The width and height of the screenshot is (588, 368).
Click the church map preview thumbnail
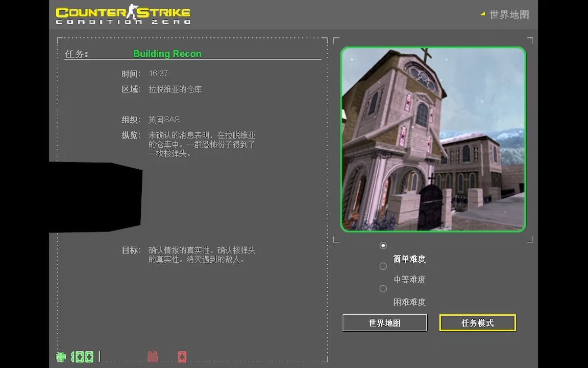pyautogui.click(x=433, y=139)
